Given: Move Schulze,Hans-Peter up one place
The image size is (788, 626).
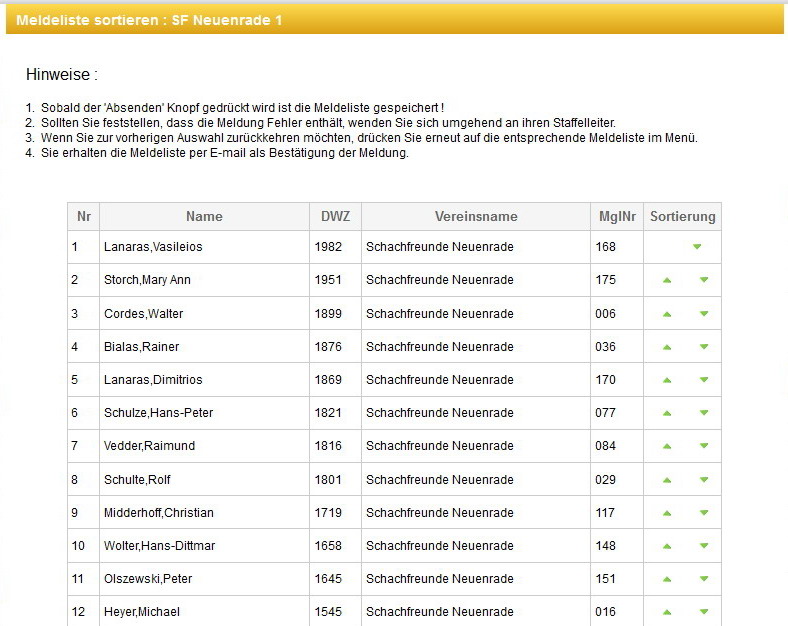Looking at the screenshot, I should 667,413.
